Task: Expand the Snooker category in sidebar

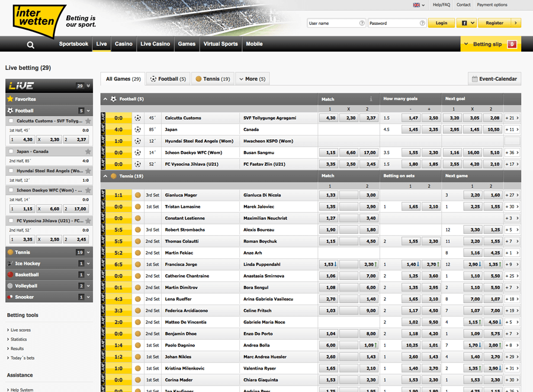Action: [x=88, y=297]
